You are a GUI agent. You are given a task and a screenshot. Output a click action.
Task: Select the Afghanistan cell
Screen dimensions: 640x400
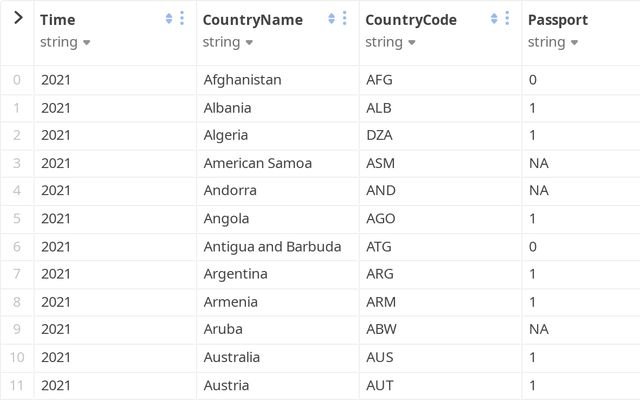click(x=242, y=80)
